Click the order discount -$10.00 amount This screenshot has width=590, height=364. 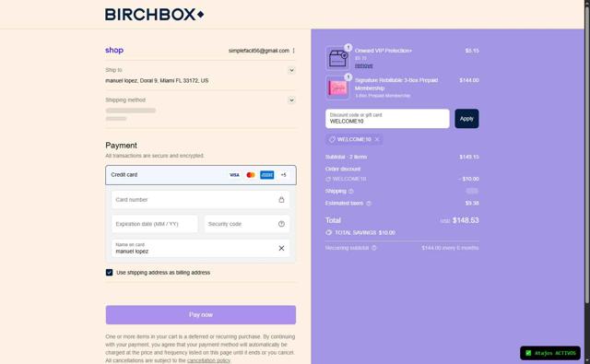(469, 179)
